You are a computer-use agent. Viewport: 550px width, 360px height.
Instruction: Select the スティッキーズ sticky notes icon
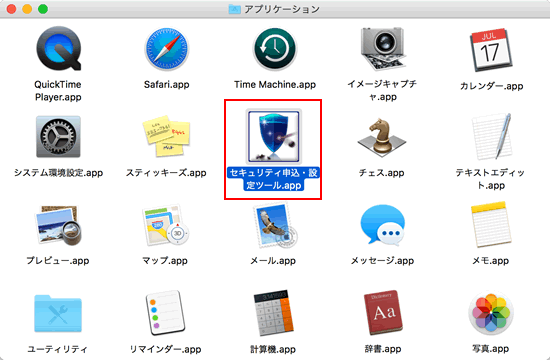point(167,136)
